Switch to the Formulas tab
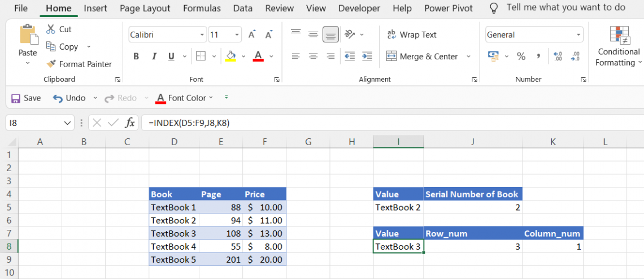 click(202, 8)
